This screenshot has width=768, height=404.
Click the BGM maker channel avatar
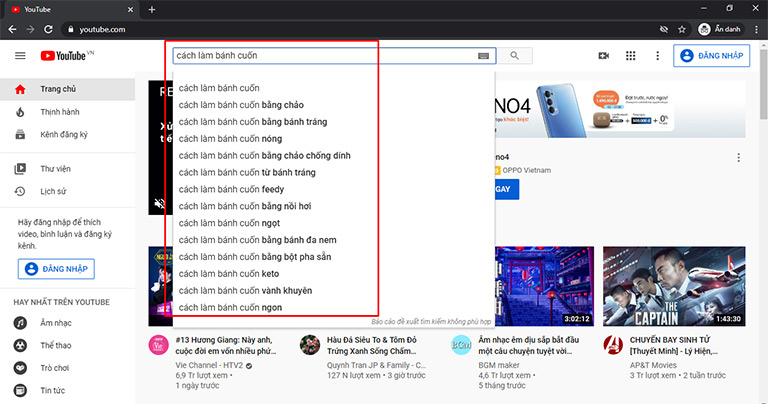461,345
